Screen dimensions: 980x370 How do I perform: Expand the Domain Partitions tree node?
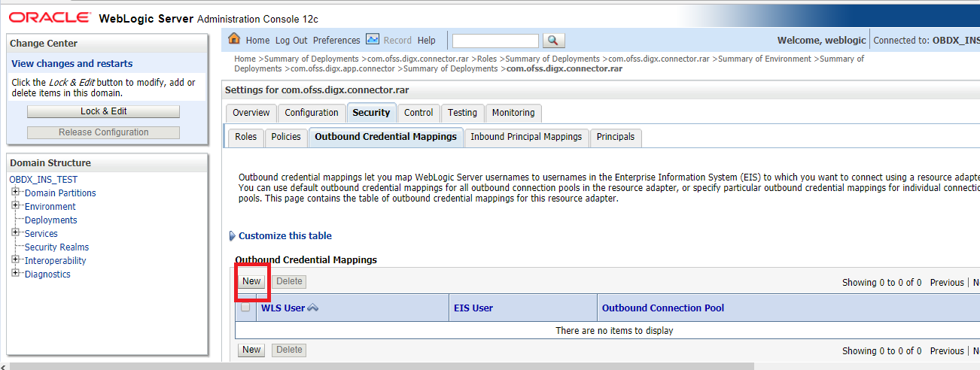coord(15,193)
